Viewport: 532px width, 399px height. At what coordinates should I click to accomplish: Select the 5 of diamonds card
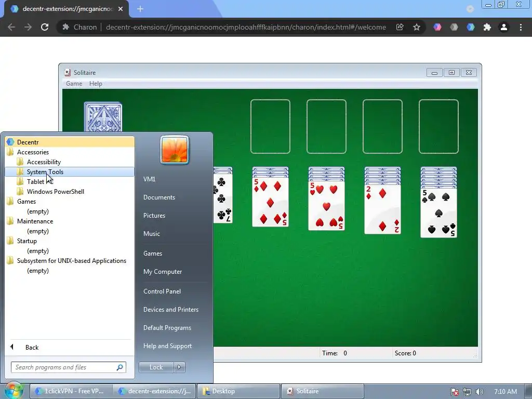pos(270,202)
